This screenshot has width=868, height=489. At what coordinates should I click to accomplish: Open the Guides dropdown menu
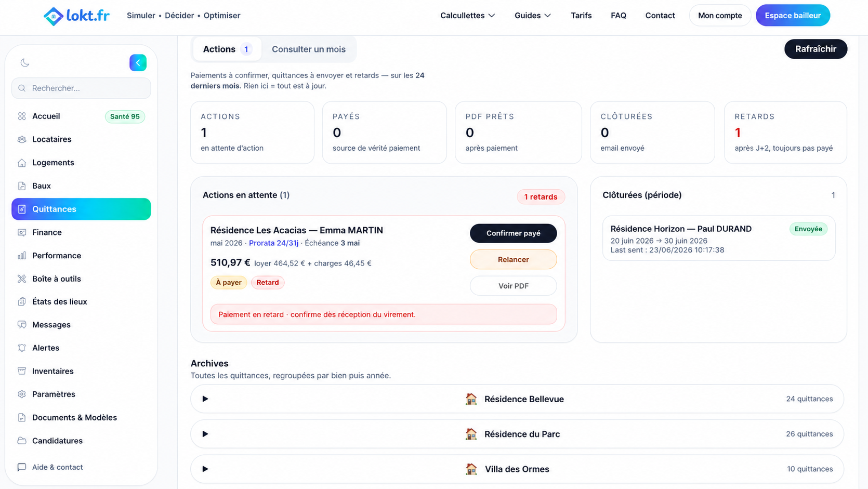click(533, 16)
